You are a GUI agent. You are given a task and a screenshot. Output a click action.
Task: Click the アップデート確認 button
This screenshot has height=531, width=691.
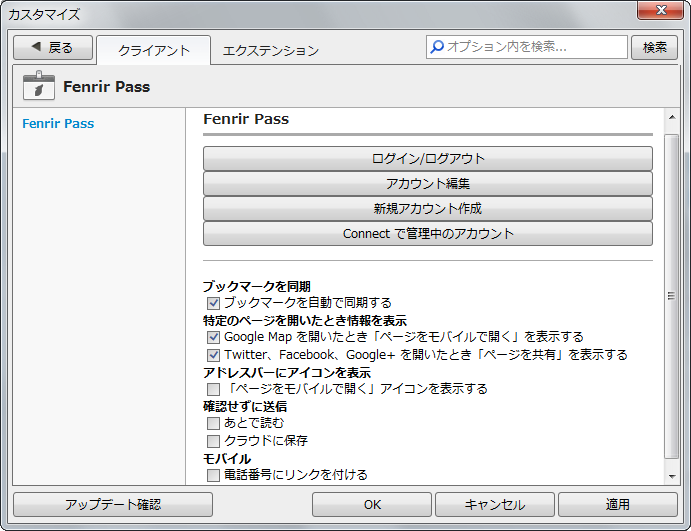(113, 504)
